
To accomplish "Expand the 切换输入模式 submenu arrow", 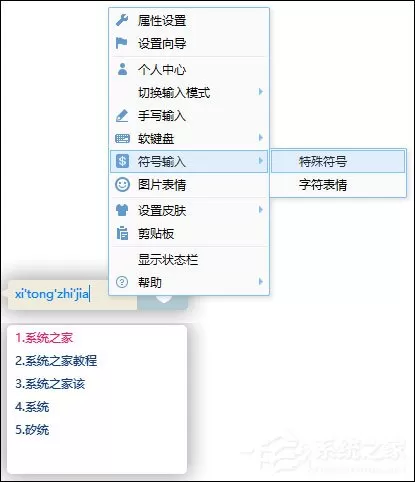I will coord(261,92).
